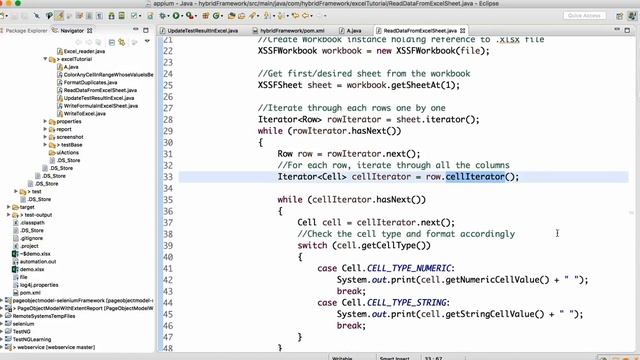Click the green New Java Class icon
Screen dimensions: 640x360
(216, 16)
